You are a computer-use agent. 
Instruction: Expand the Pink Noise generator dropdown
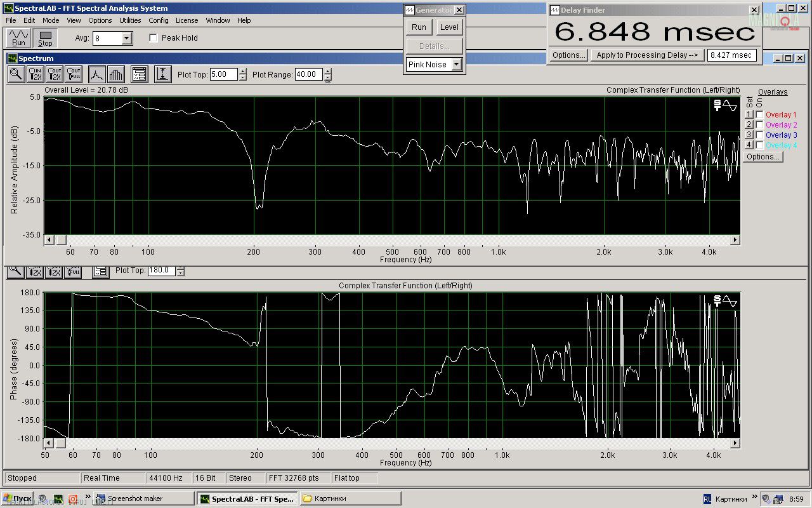(456, 65)
